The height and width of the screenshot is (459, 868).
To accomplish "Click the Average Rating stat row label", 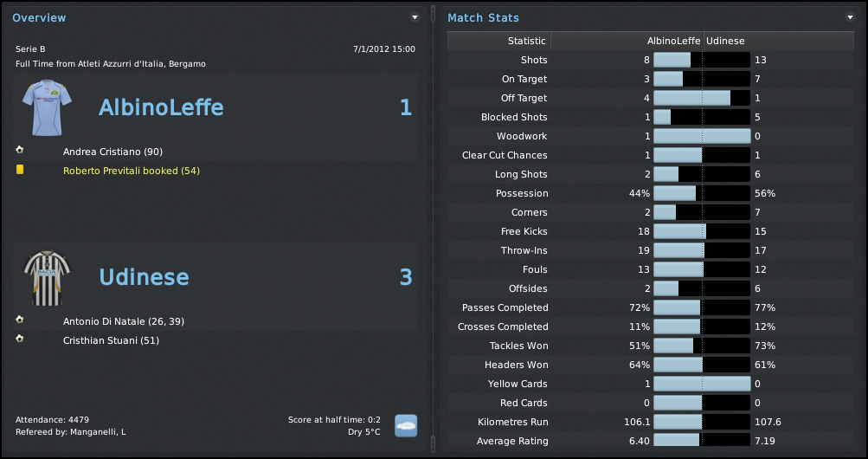I will tap(511, 441).
